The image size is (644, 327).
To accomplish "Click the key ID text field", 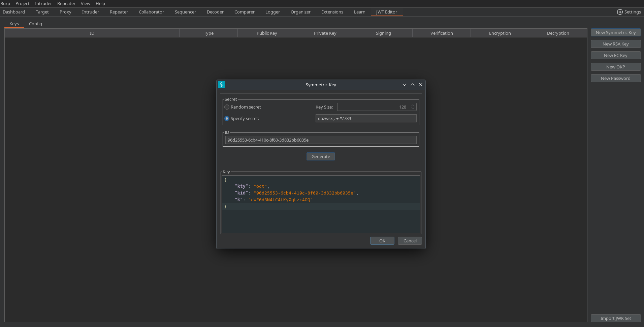I will [x=321, y=140].
